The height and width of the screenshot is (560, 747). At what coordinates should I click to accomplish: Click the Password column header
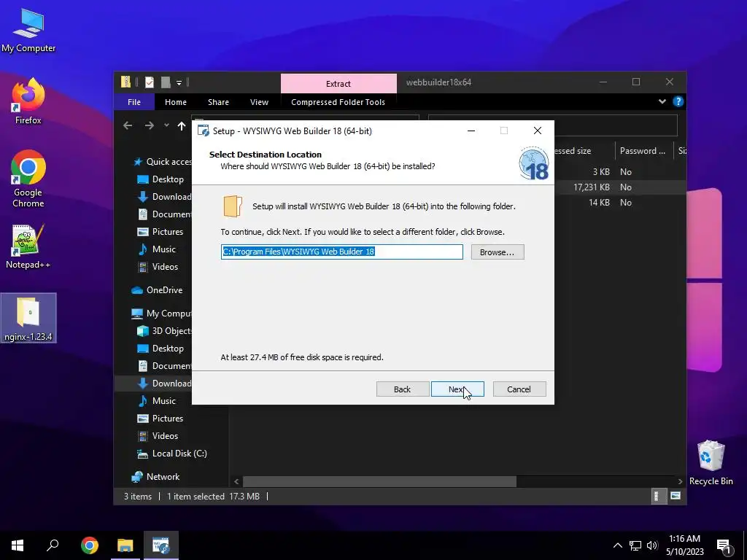pyautogui.click(x=643, y=151)
